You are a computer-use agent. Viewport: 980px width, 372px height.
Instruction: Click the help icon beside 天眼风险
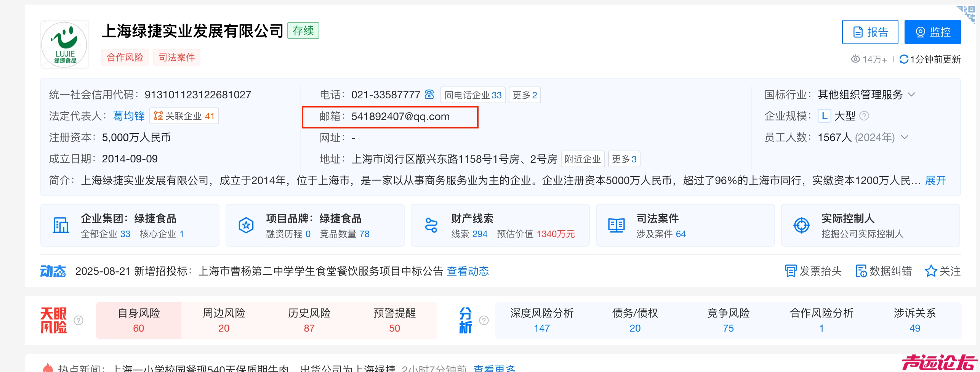[x=78, y=320]
